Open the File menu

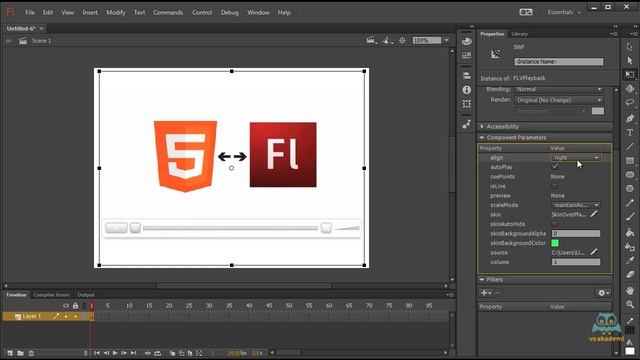30,13
